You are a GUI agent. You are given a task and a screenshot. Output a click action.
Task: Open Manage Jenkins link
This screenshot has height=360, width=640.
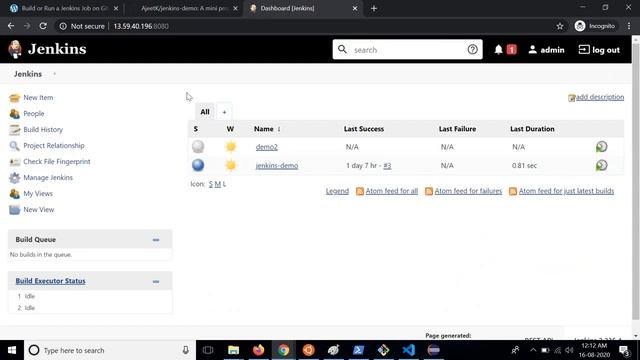pyautogui.click(x=48, y=178)
